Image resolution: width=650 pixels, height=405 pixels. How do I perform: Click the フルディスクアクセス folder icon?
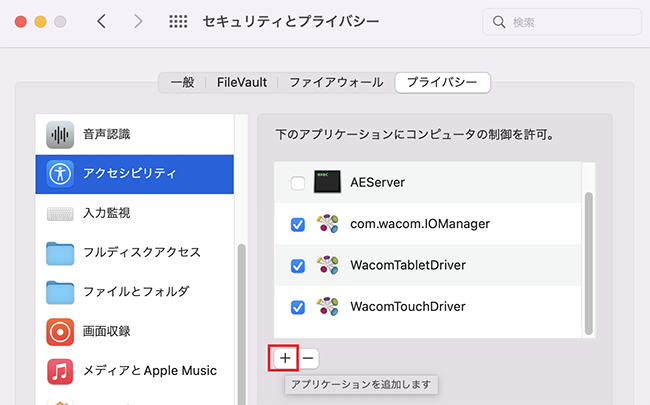tap(60, 253)
